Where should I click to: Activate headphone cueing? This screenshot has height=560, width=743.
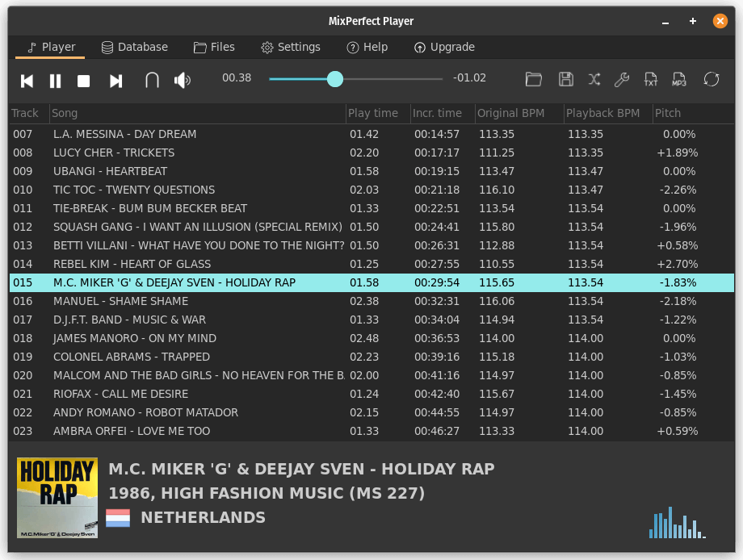pyautogui.click(x=151, y=80)
